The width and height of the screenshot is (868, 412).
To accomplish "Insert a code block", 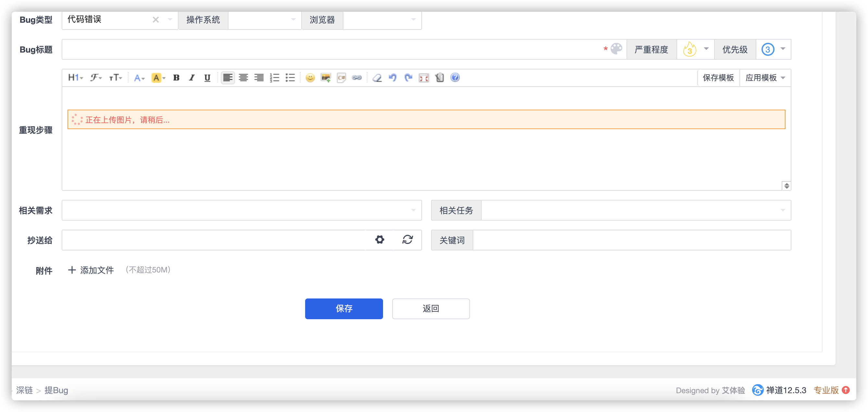I will [341, 78].
